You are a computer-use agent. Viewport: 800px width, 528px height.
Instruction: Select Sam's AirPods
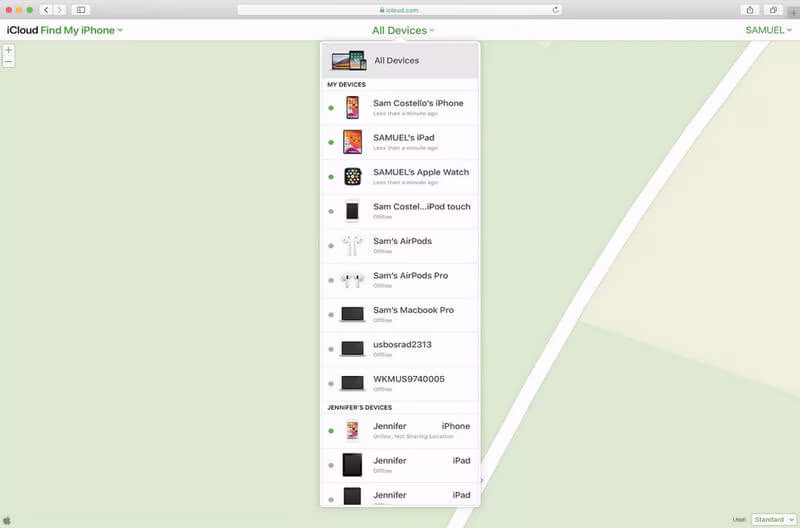click(x=400, y=246)
